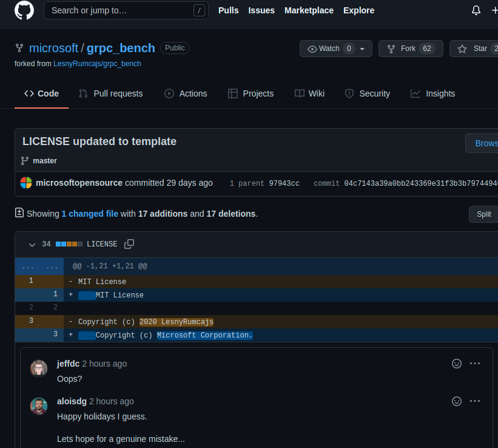The height and width of the screenshot is (448, 498).
Task: Expand hidden diff lines above hunk
Action: pos(39,266)
